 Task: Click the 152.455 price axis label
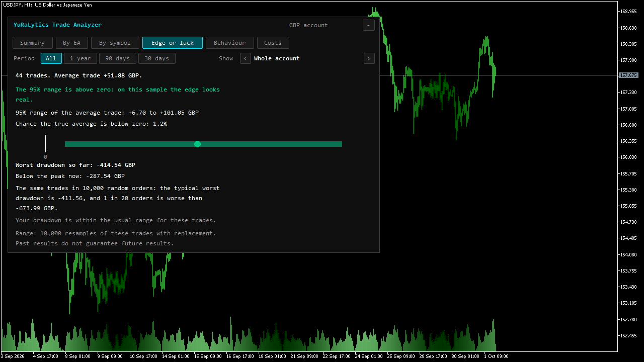628,336
